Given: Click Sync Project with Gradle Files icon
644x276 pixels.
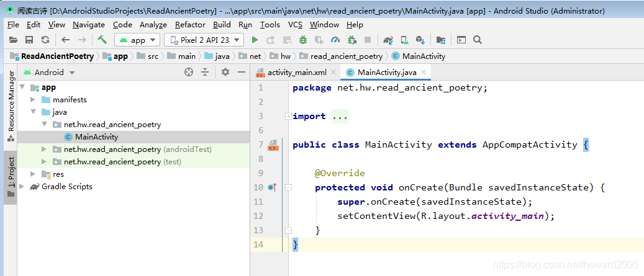Looking at the screenshot, I should 388,40.
